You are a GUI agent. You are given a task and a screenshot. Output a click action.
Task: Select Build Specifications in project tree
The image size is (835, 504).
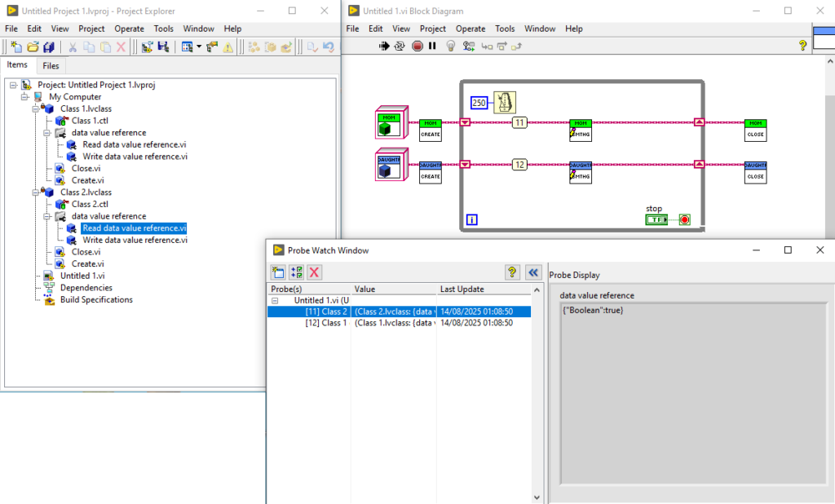point(96,299)
